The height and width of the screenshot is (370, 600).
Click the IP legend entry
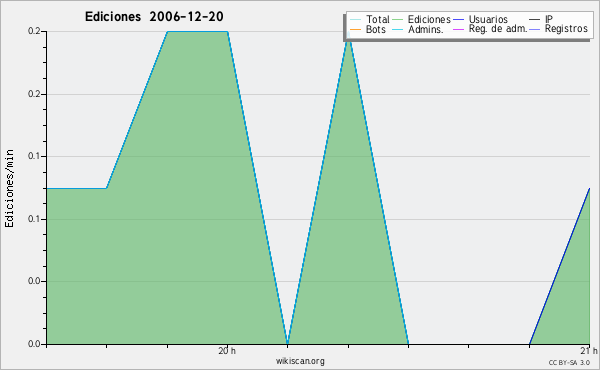pyautogui.click(x=541, y=19)
